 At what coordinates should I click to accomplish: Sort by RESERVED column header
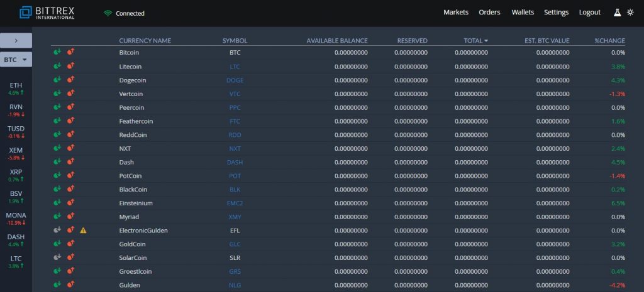(413, 41)
